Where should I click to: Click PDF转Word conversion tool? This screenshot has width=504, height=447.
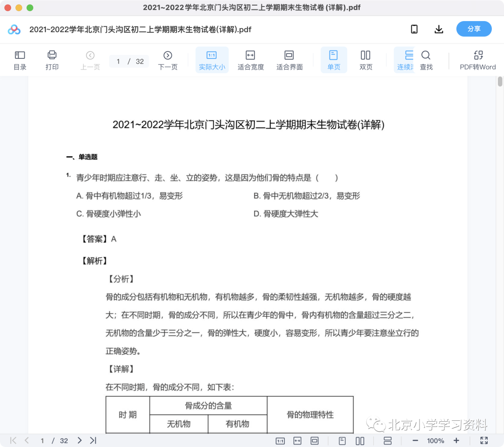tap(478, 60)
